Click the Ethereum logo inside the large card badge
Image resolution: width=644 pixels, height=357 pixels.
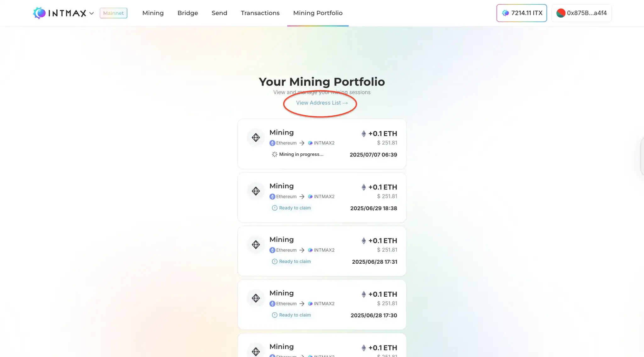point(256,137)
